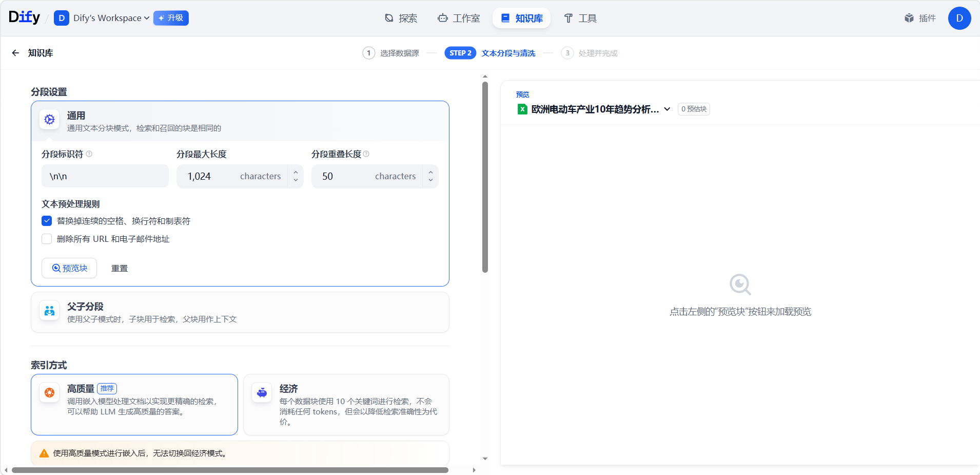
Task: Select the 通用 chunk mode gear icon
Action: pos(50,120)
